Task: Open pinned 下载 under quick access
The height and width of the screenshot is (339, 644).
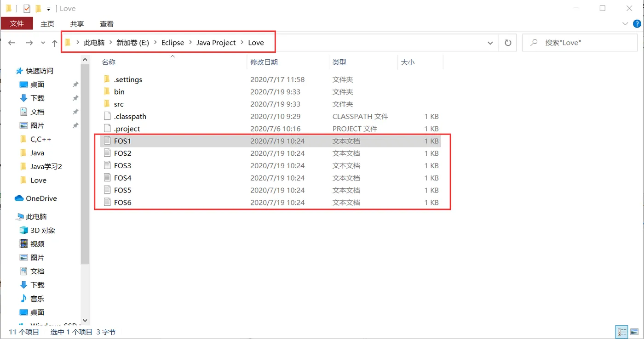Action: (x=37, y=98)
